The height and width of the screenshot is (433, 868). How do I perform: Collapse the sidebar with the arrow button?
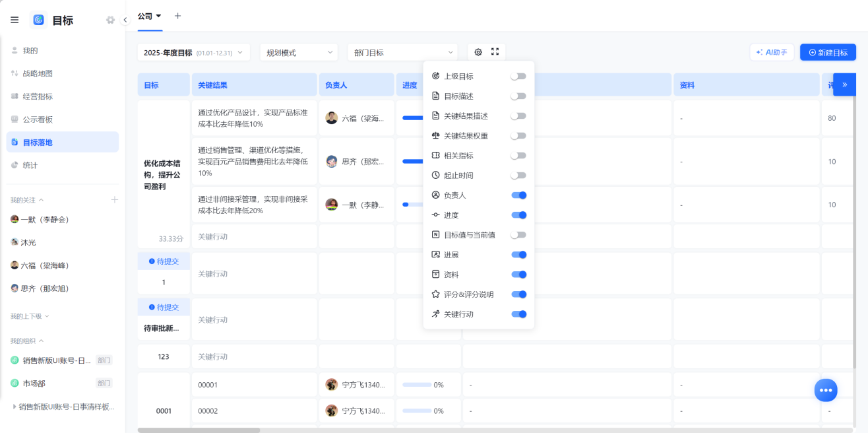pos(125,20)
